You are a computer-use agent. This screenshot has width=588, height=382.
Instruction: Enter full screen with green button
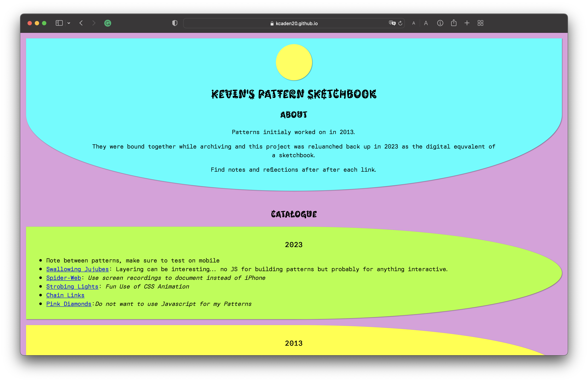point(44,23)
